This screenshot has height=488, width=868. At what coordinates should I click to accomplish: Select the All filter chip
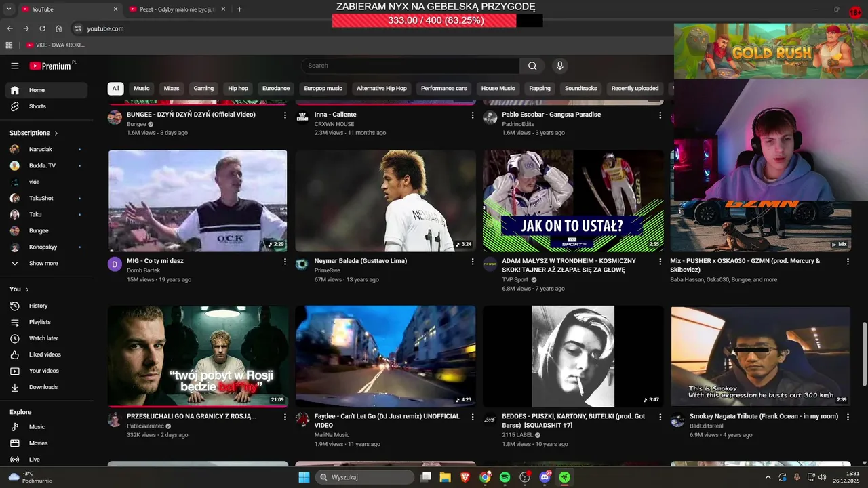pyautogui.click(x=116, y=89)
